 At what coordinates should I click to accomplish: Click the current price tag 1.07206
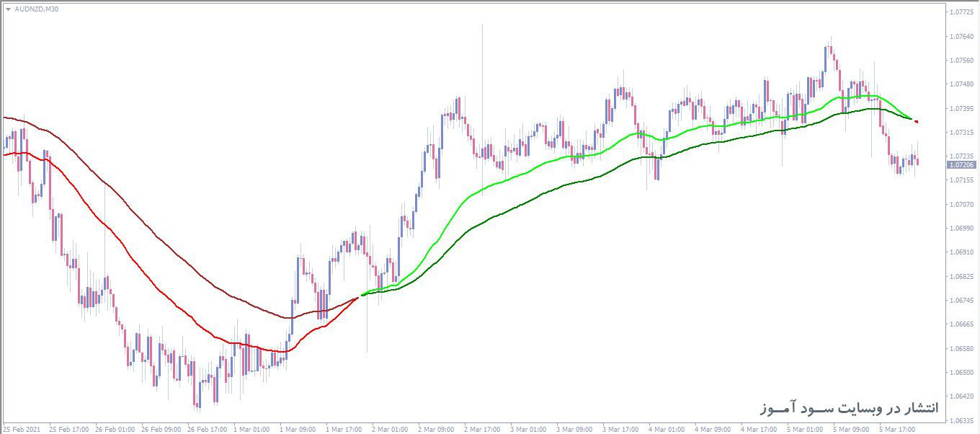click(x=962, y=165)
